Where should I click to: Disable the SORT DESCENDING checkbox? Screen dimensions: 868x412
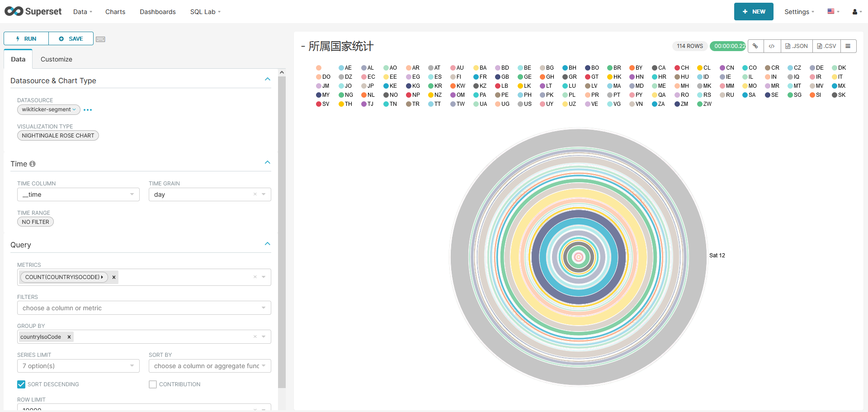(21, 384)
